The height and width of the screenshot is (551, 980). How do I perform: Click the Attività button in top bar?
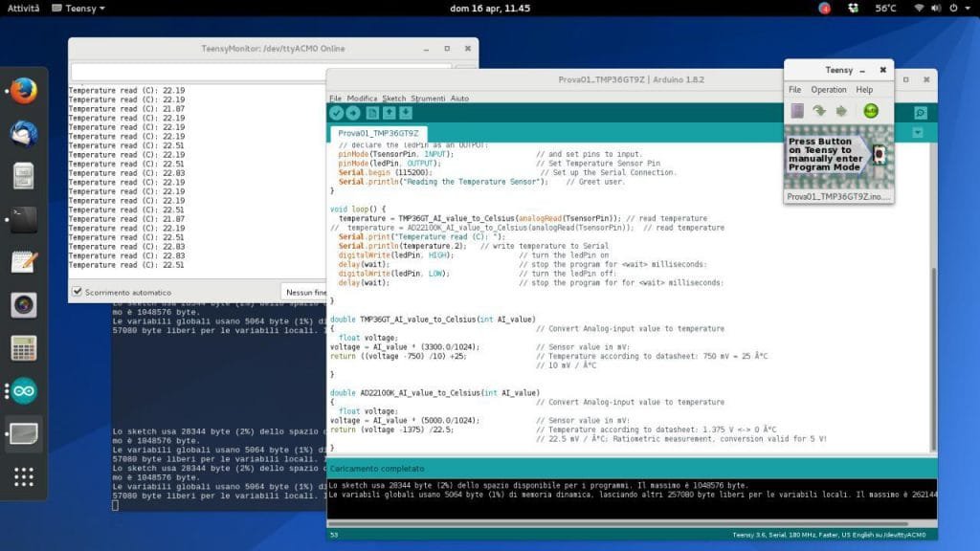click(x=23, y=8)
